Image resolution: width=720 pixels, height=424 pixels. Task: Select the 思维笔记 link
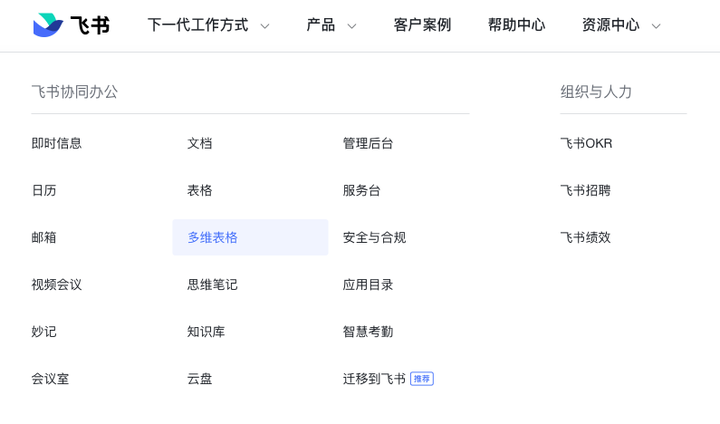[x=212, y=284]
